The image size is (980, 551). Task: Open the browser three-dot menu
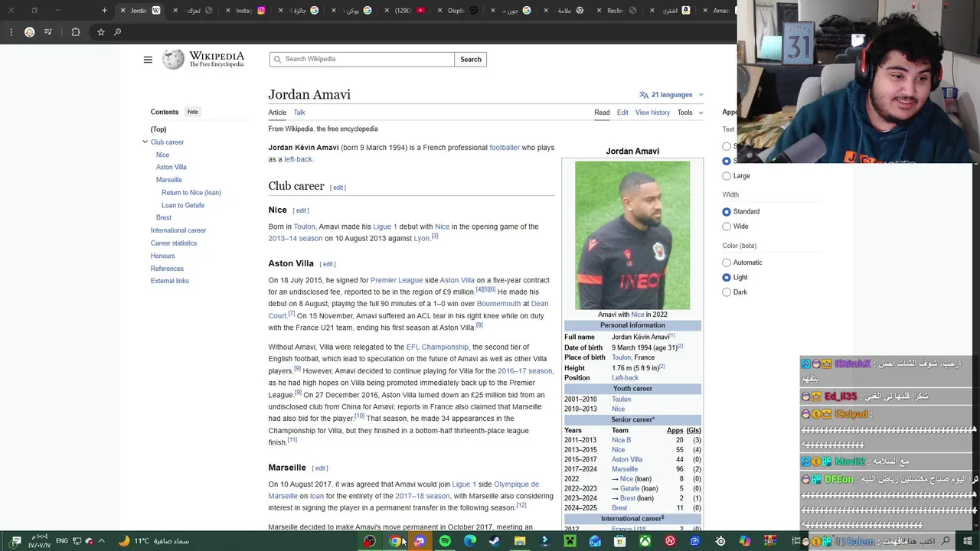click(x=11, y=32)
